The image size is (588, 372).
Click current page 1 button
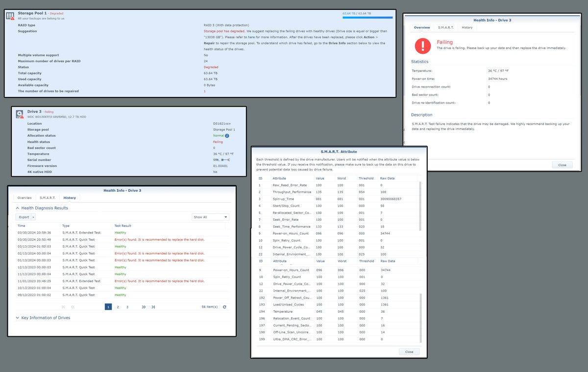click(108, 307)
